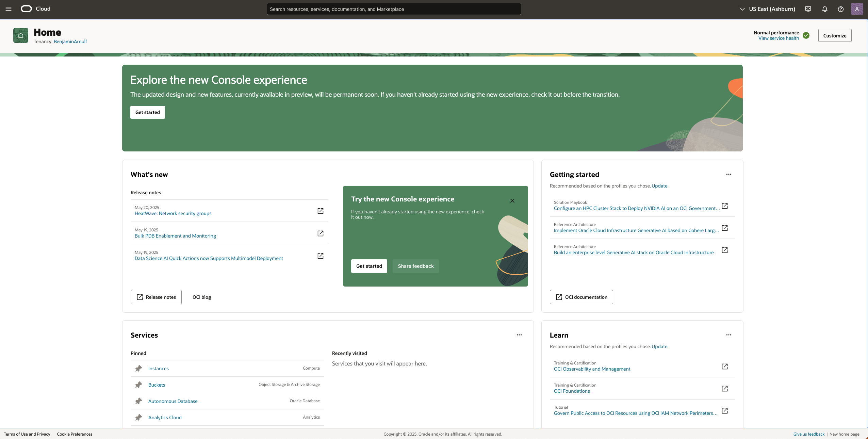Open the Release notes button
This screenshot has width=868, height=439.
(x=156, y=297)
